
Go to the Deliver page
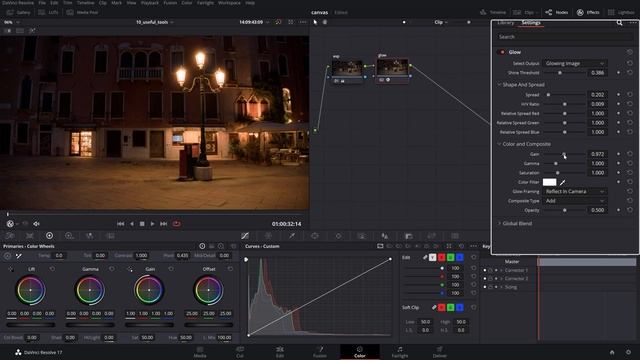[439, 352]
